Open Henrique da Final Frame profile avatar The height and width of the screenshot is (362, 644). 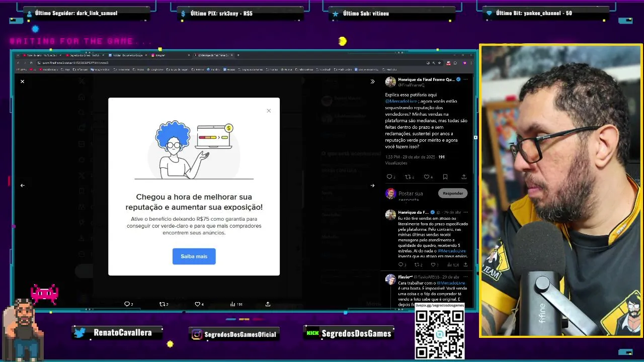coord(390,82)
